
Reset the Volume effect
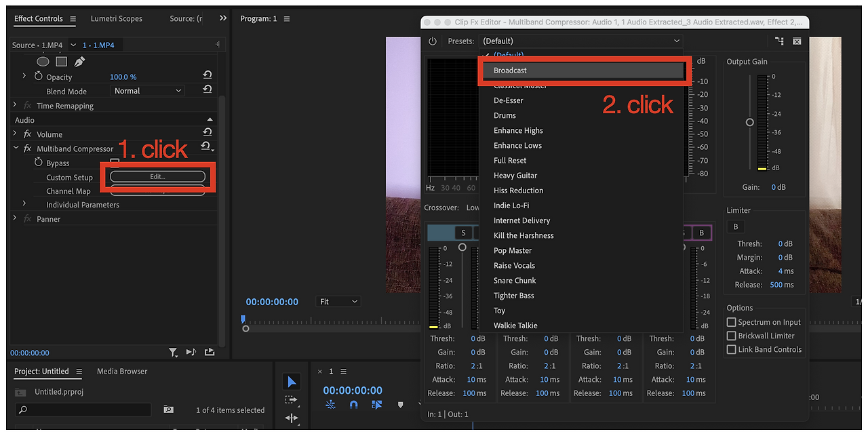tap(208, 133)
